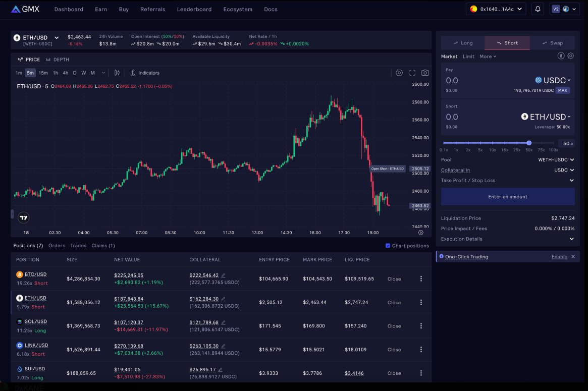
Task: Open the wallet account 0x1640...1A4c dropdown
Action: pyautogui.click(x=496, y=9)
